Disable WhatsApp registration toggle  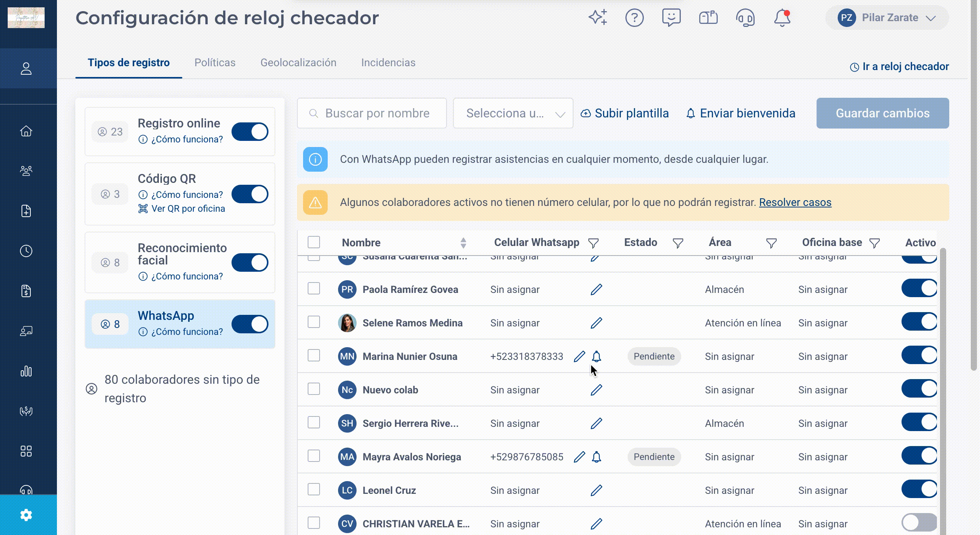(x=250, y=324)
